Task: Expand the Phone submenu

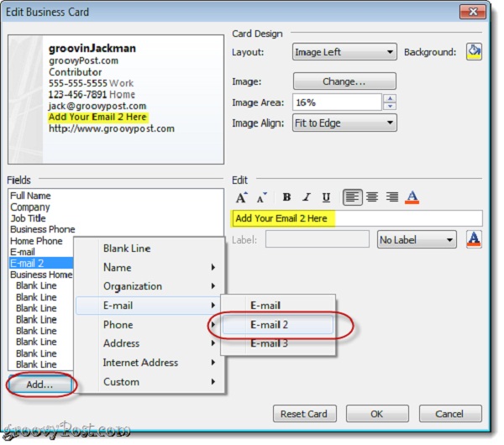Action: point(150,324)
